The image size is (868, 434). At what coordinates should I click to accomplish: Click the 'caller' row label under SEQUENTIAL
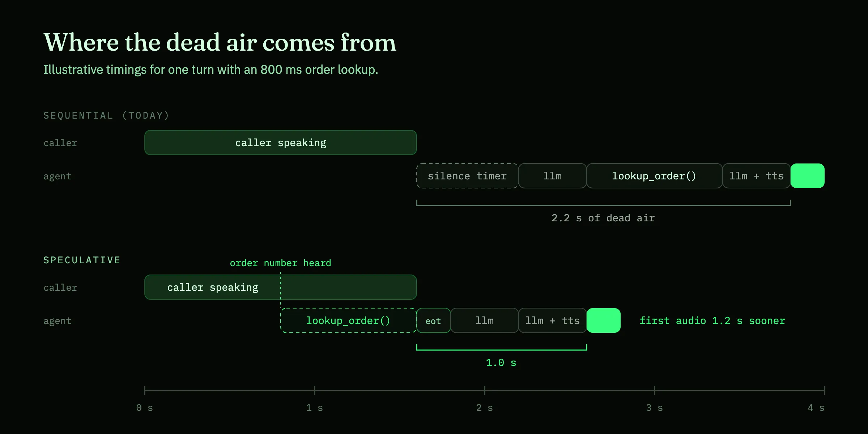(x=60, y=143)
